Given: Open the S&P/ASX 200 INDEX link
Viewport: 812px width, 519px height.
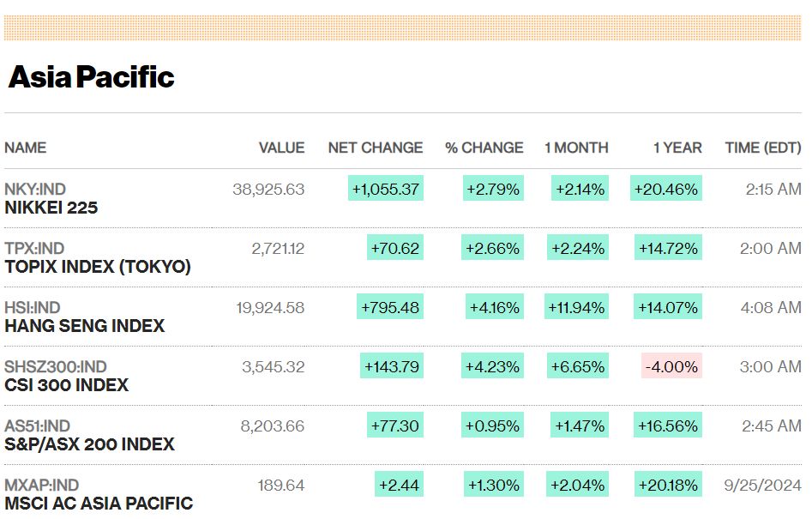Looking at the screenshot, I should coord(89,444).
